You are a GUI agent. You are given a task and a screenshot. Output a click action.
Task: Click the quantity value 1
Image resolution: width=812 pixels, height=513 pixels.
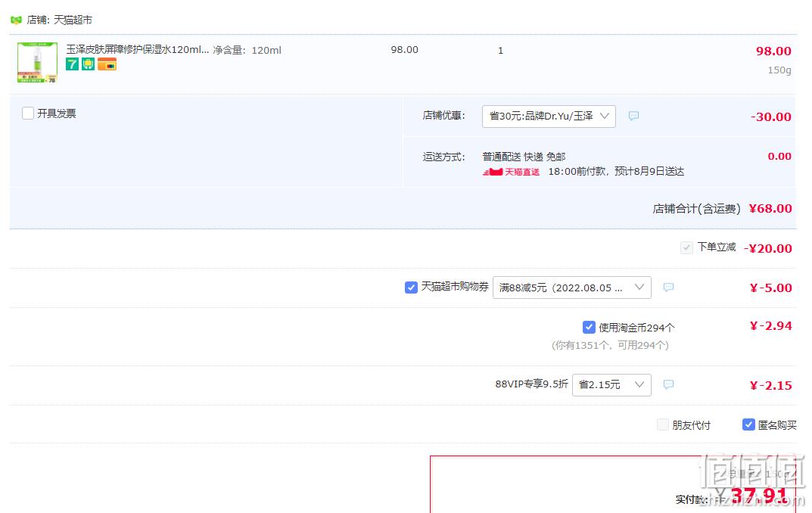point(500,51)
